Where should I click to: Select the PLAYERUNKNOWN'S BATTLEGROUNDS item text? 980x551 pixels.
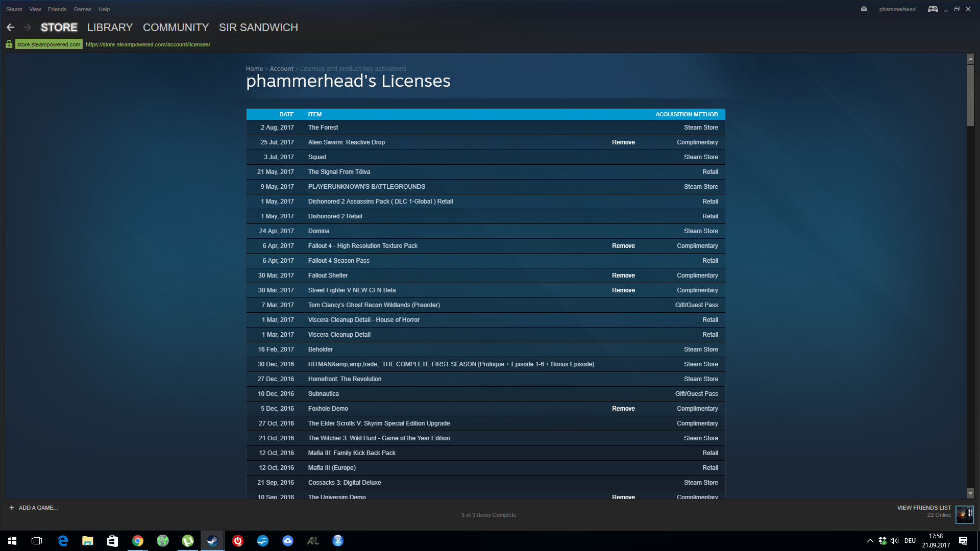tap(366, 187)
